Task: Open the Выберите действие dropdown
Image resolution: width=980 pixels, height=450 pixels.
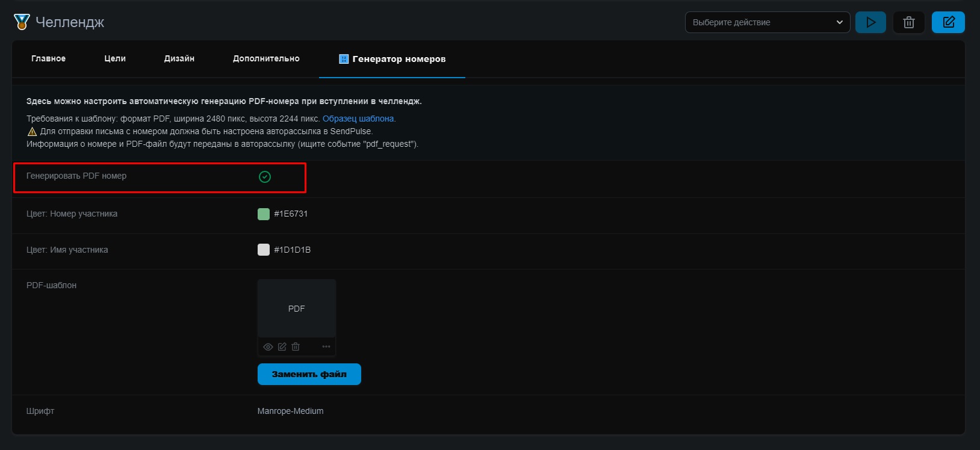Action: click(767, 22)
